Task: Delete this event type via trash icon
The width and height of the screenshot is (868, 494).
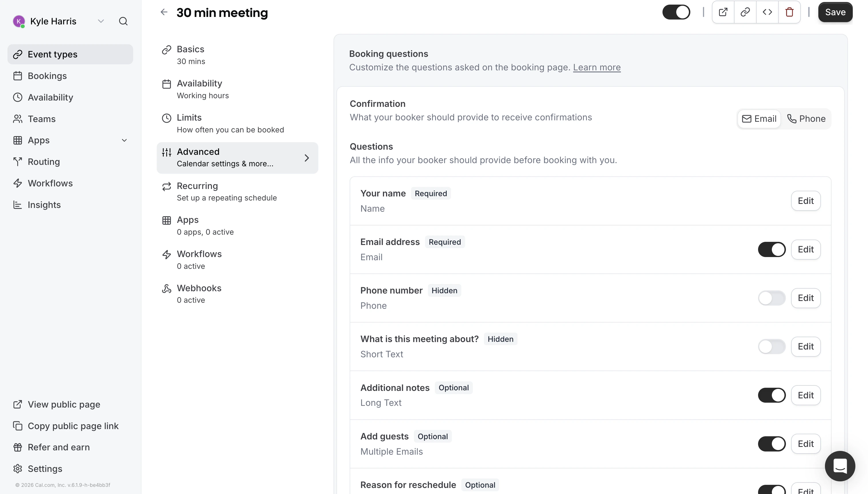Action: pyautogui.click(x=789, y=12)
